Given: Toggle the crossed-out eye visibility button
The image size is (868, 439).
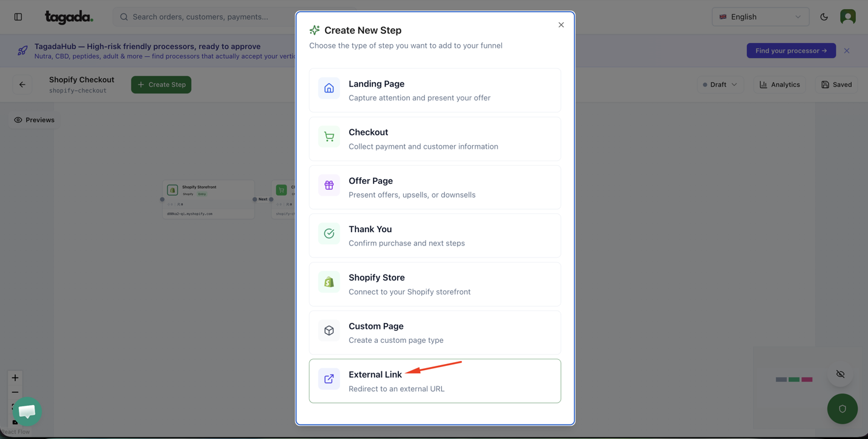Looking at the screenshot, I should [x=840, y=374].
